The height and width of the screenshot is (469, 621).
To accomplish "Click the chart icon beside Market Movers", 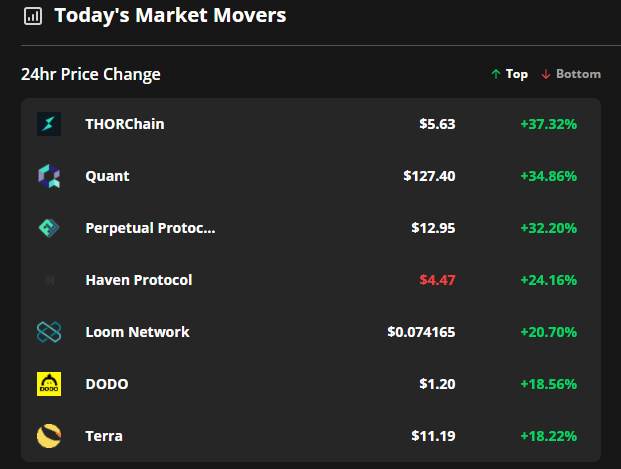I will (32, 16).
